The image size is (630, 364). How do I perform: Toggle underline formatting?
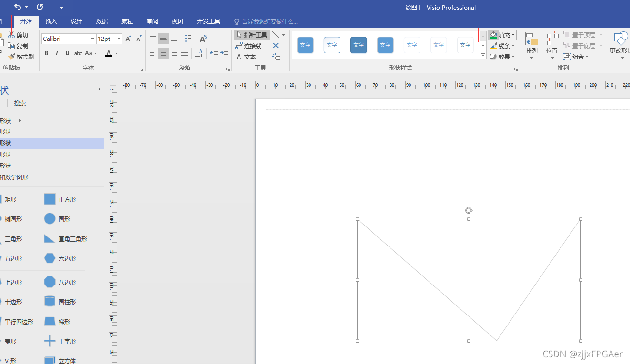pos(67,53)
